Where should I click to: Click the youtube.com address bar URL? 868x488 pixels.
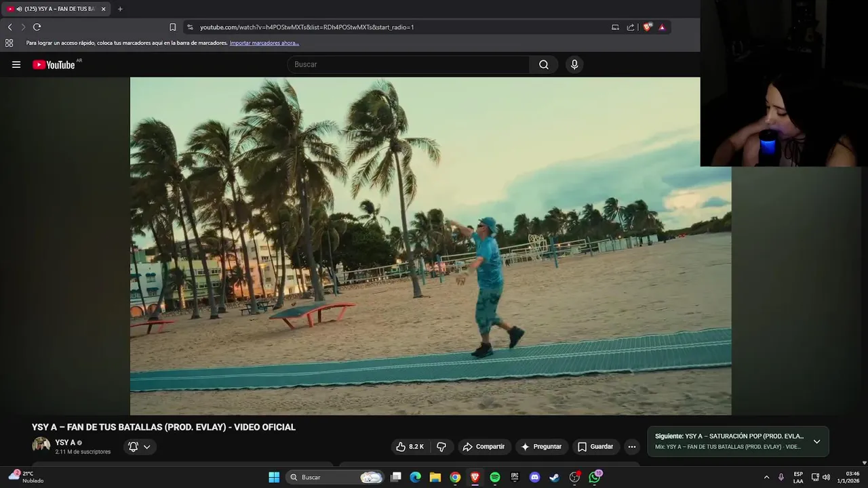[x=307, y=27]
